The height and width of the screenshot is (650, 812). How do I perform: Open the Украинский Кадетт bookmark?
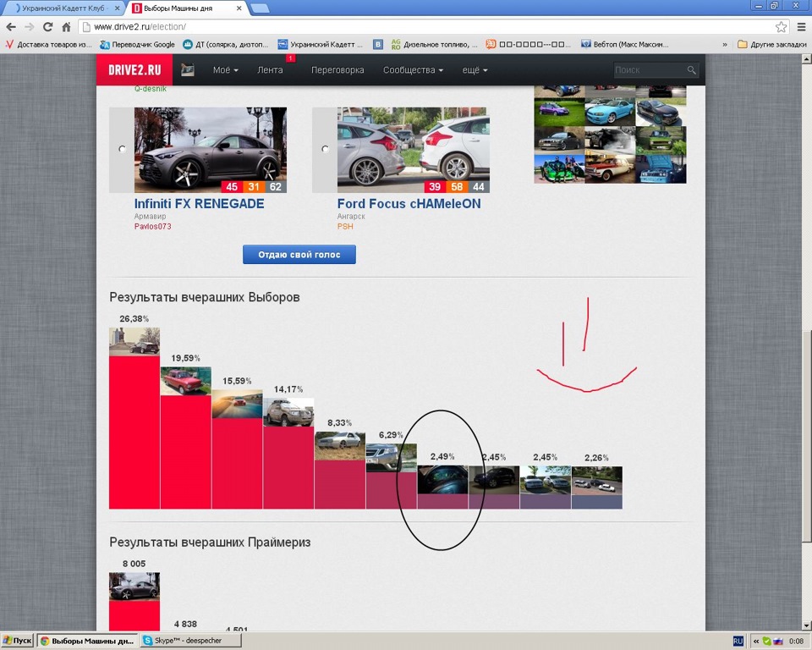[x=321, y=45]
